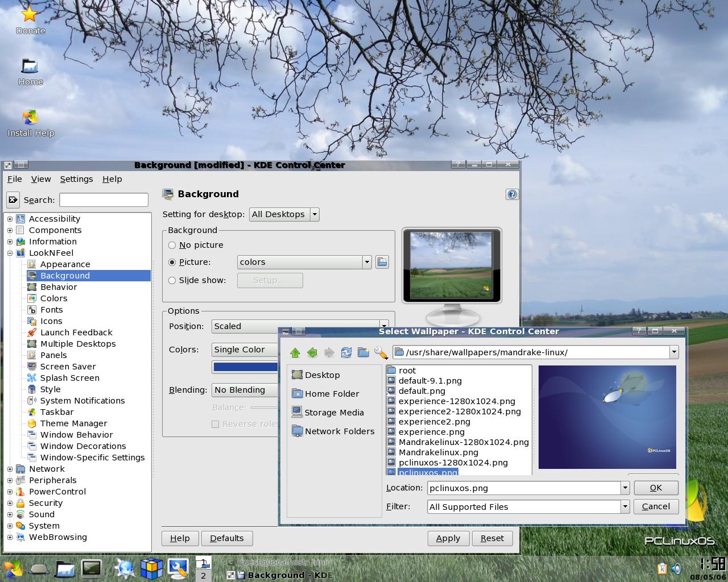Screen dimensions: 728x582
Task: Expand the Network tree node
Action: pyautogui.click(x=10, y=469)
